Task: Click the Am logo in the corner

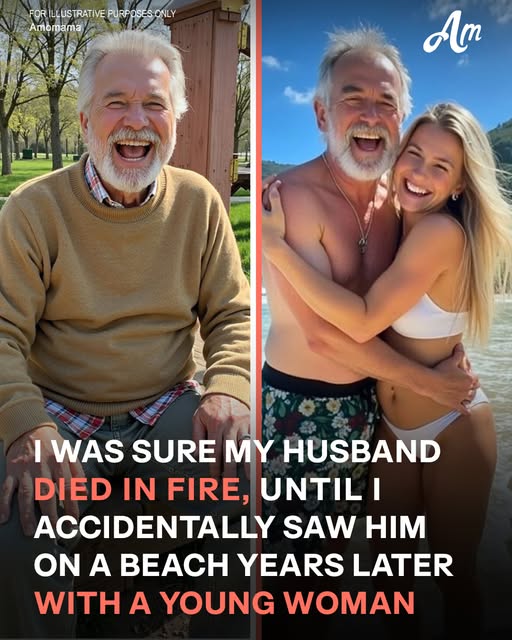Action: (452, 33)
